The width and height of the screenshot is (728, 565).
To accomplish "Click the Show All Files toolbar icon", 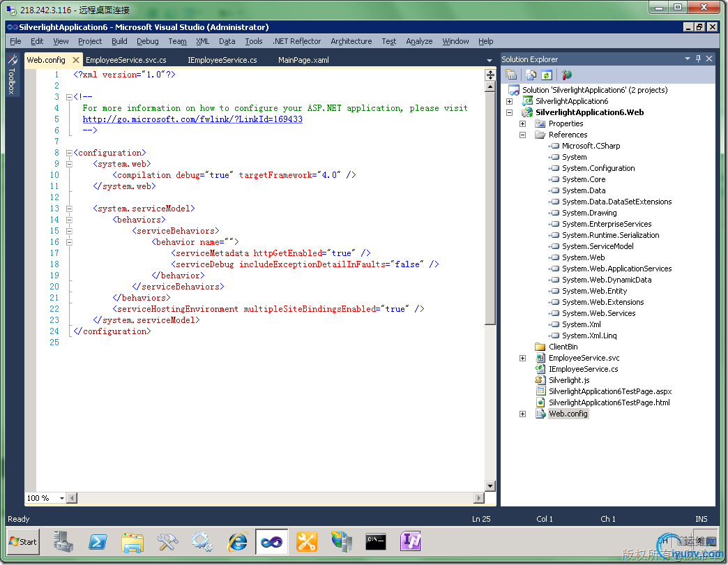I will pos(531,75).
